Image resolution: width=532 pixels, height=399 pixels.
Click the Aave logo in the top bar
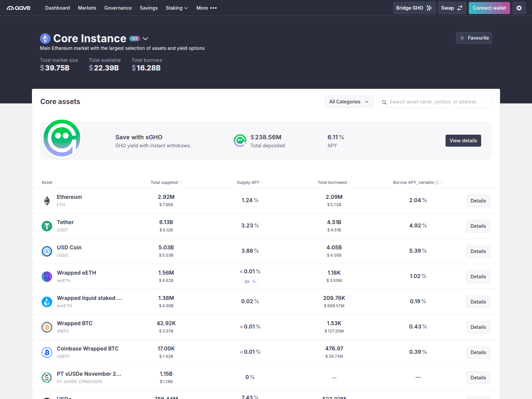coord(19,8)
